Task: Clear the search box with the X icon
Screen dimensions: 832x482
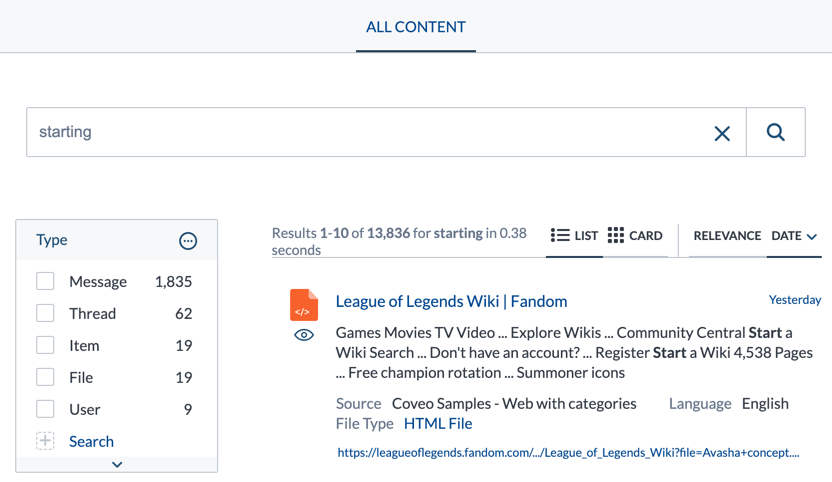Action: pos(722,133)
